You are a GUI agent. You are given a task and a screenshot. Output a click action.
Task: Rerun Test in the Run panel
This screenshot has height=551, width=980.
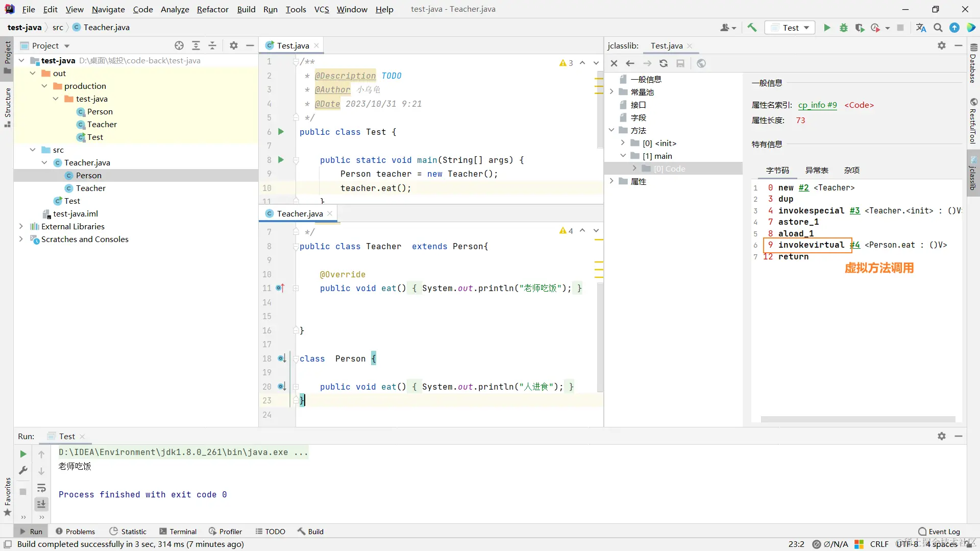[23, 454]
